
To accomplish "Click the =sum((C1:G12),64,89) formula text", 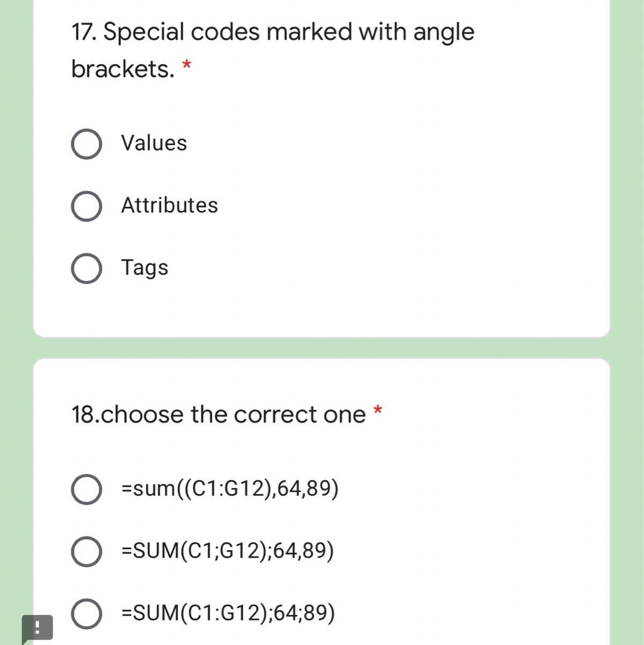I will [x=230, y=489].
